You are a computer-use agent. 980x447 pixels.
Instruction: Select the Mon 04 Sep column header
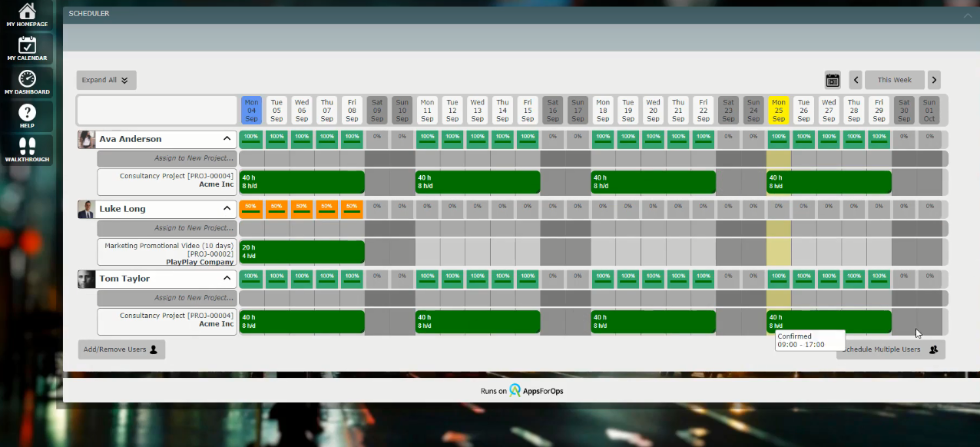(x=251, y=110)
